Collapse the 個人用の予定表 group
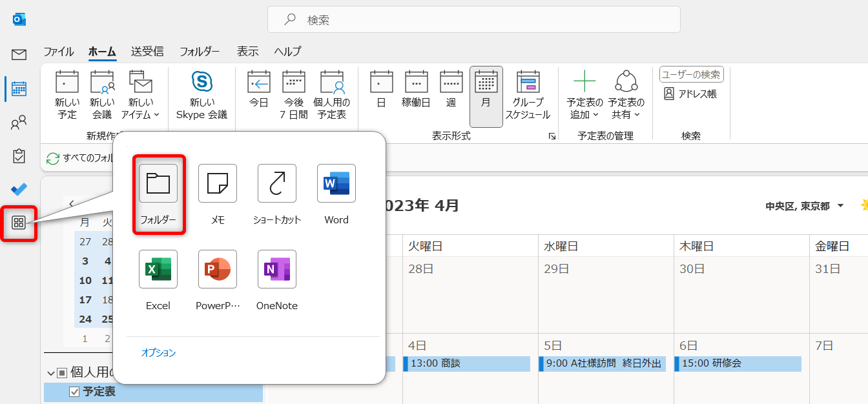This screenshot has height=404, width=868. pyautogui.click(x=51, y=373)
